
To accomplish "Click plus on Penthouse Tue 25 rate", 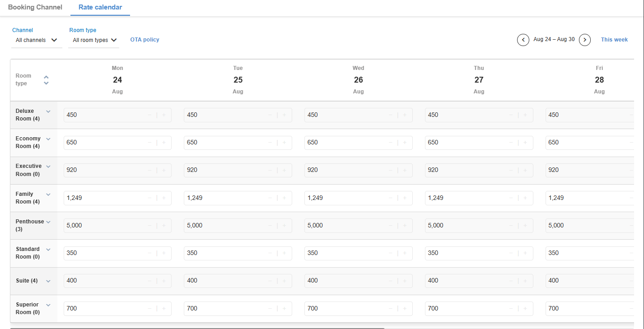I will pos(285,225).
